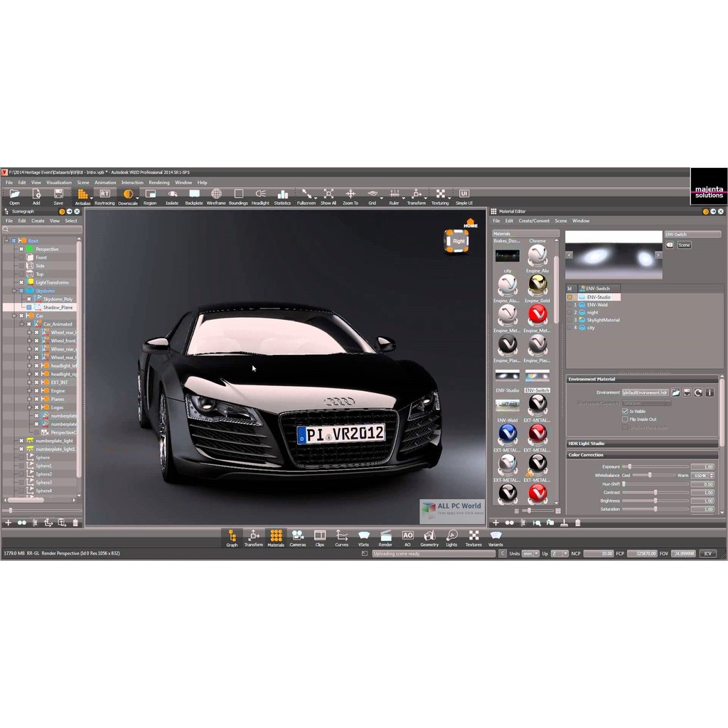Open the Up axis dropdown
The height and width of the screenshot is (728, 728).
tap(560, 553)
